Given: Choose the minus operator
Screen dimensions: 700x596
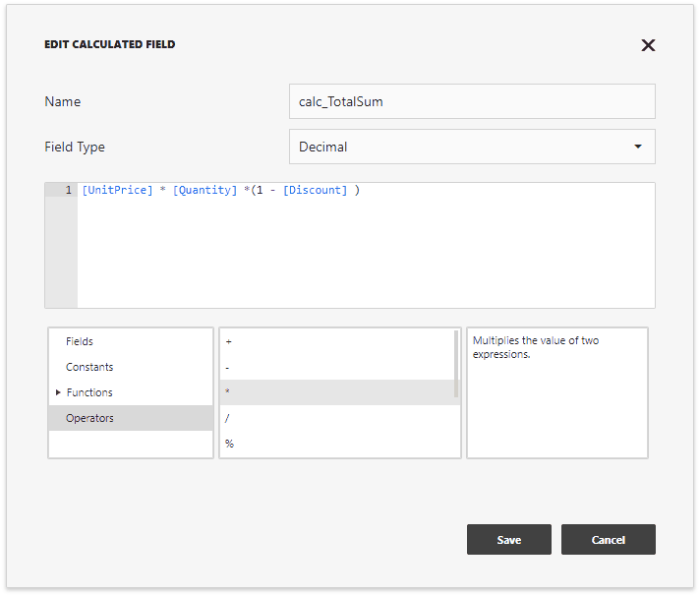Looking at the screenshot, I should (229, 367).
